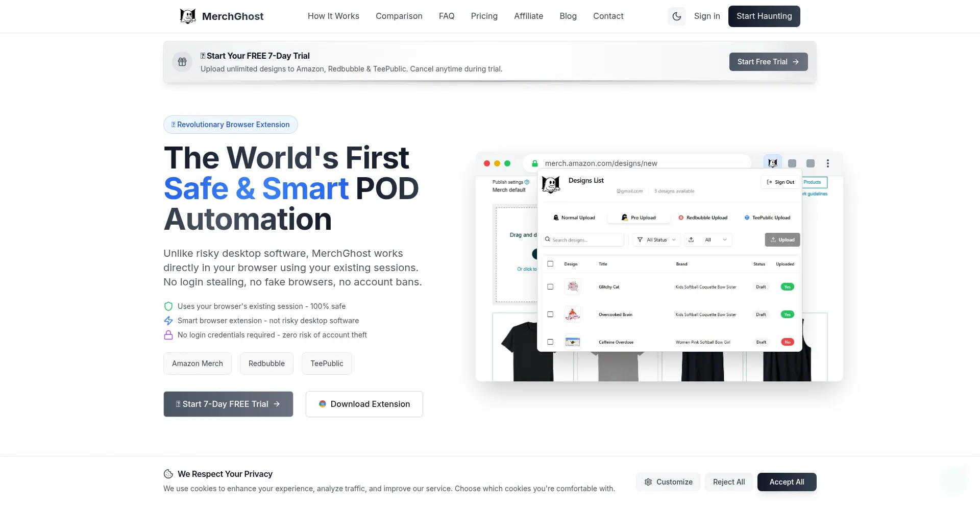The height and width of the screenshot is (507, 980).
Task: Click the three-dot browser menu in mockup
Action: pyautogui.click(x=828, y=163)
